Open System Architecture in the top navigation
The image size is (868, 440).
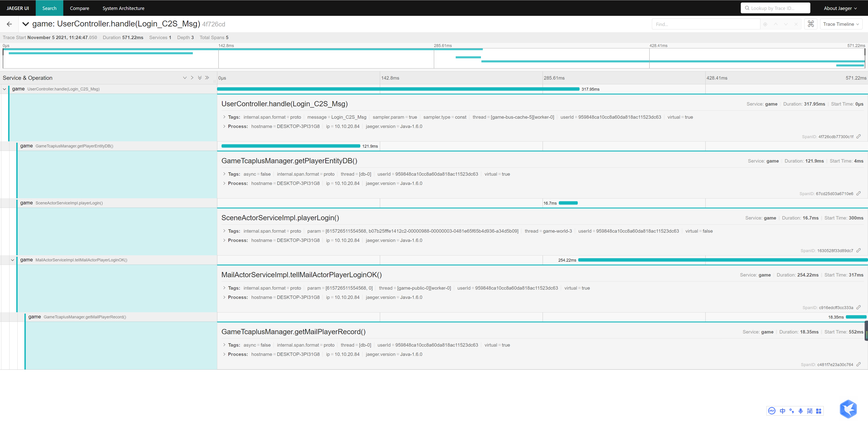[x=123, y=8]
